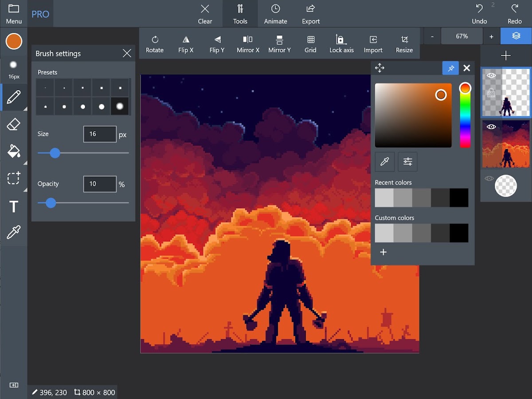Add a new layer with plus button
Image resolution: width=532 pixels, height=399 pixels.
pyautogui.click(x=506, y=55)
